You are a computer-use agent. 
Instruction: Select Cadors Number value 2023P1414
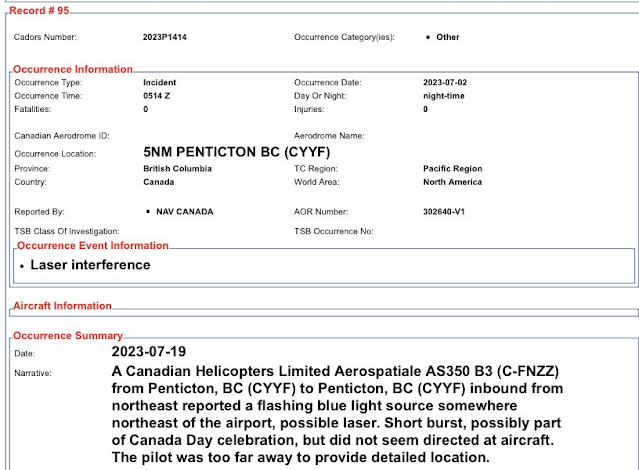point(167,38)
